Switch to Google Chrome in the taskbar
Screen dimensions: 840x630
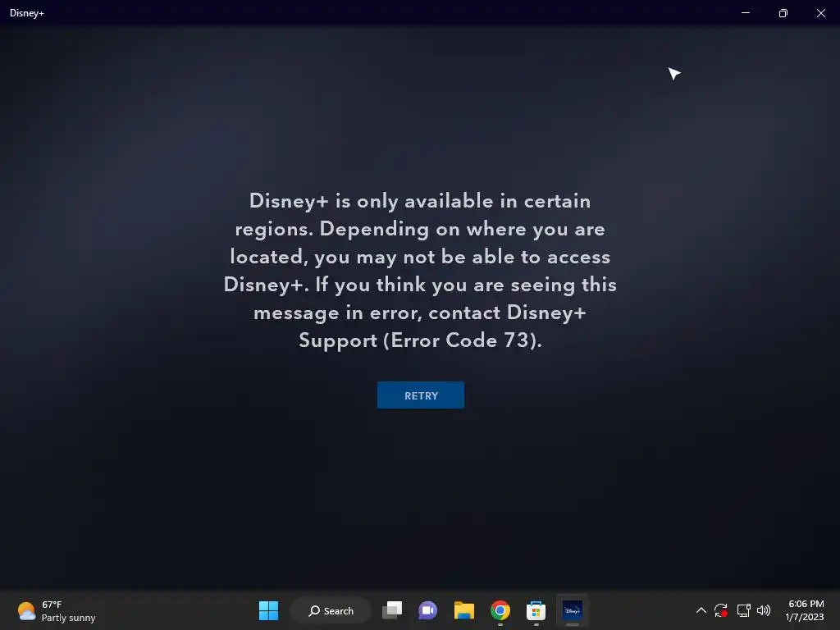(x=500, y=610)
